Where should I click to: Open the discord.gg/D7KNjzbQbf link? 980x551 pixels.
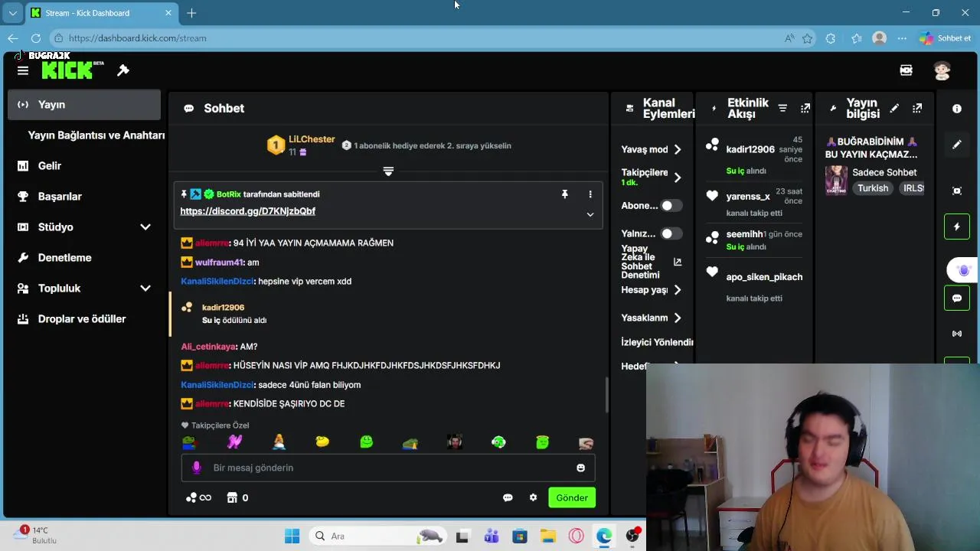point(247,211)
